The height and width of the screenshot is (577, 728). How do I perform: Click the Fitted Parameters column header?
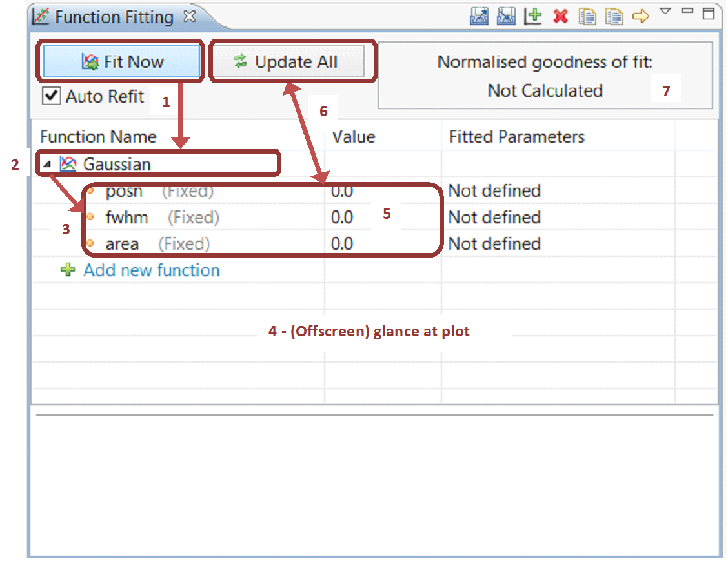pyautogui.click(x=516, y=137)
